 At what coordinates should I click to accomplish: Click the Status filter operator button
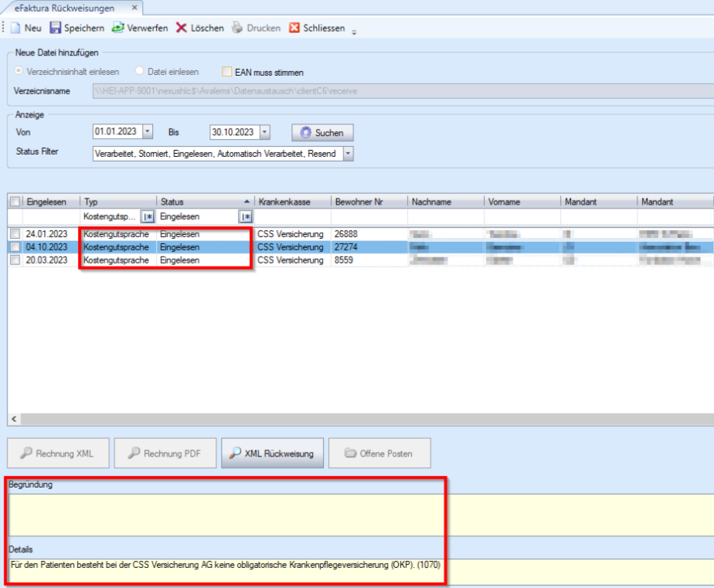[x=246, y=217]
